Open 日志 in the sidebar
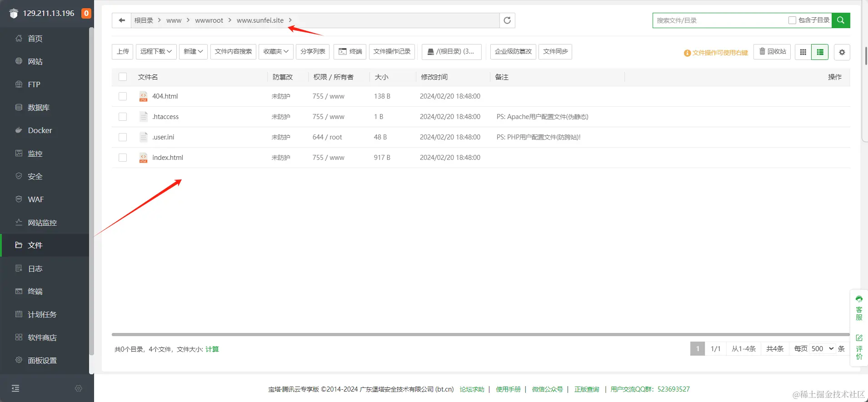Image resolution: width=868 pixels, height=402 pixels. click(x=45, y=268)
